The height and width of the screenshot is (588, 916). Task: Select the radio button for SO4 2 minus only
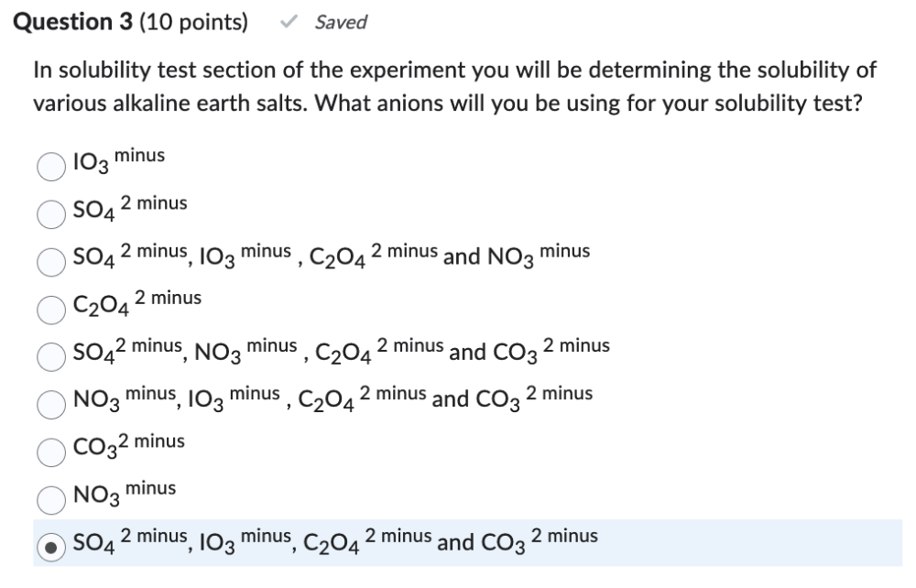49,213
